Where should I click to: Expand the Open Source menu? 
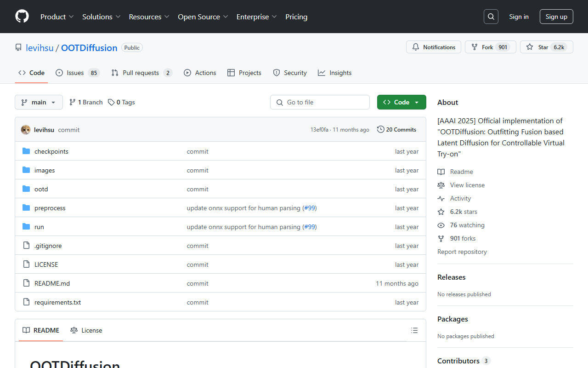click(x=203, y=17)
